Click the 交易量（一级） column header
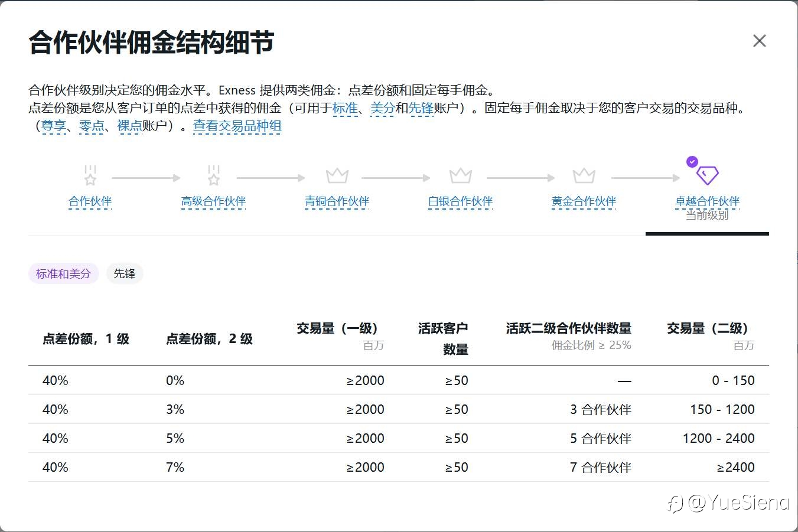 coord(340,328)
